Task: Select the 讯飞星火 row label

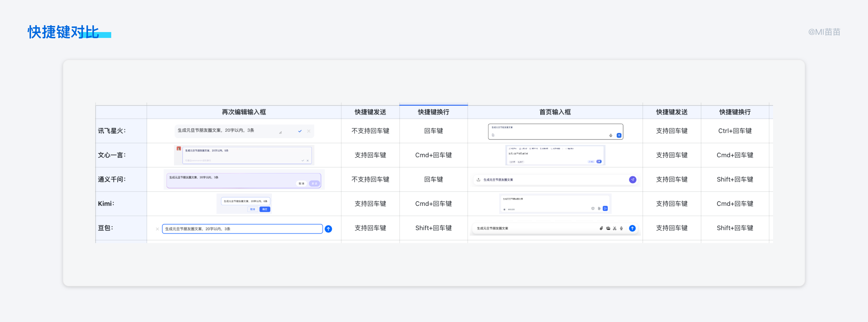Action: tap(112, 131)
